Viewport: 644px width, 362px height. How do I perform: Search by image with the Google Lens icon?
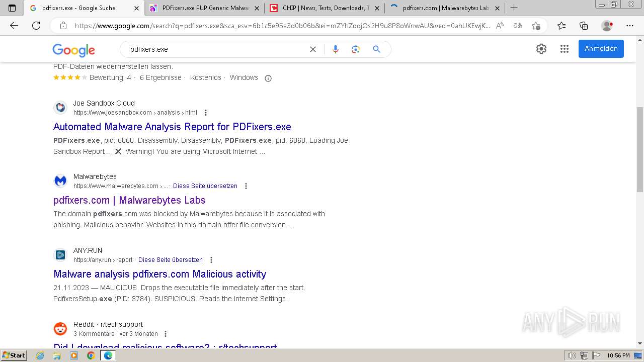356,49
